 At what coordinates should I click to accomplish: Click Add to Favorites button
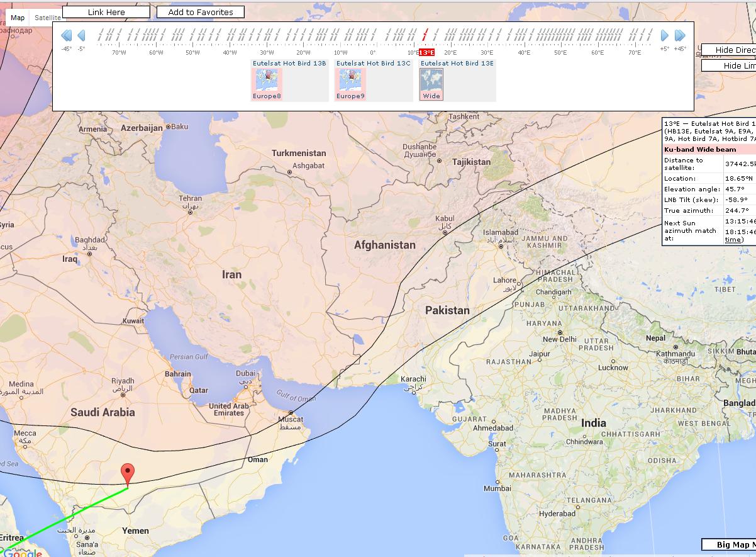(x=201, y=12)
